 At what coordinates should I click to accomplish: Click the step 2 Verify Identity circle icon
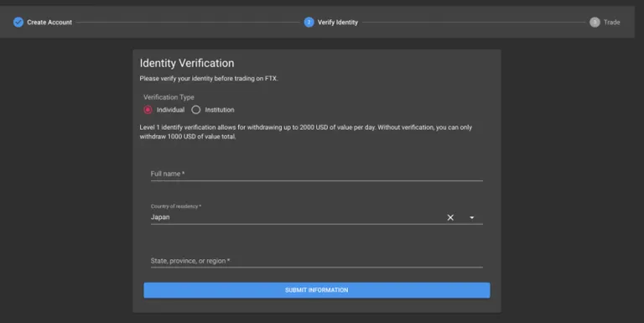(x=309, y=22)
